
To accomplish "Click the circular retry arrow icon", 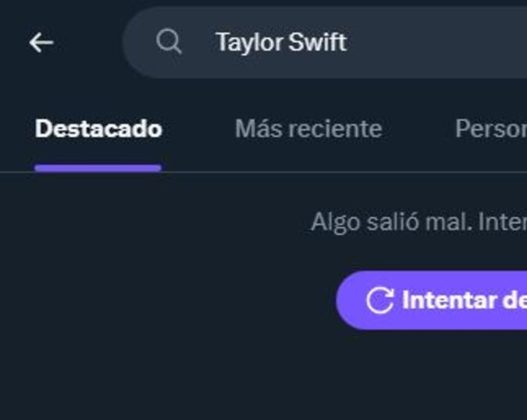I will click(x=379, y=301).
